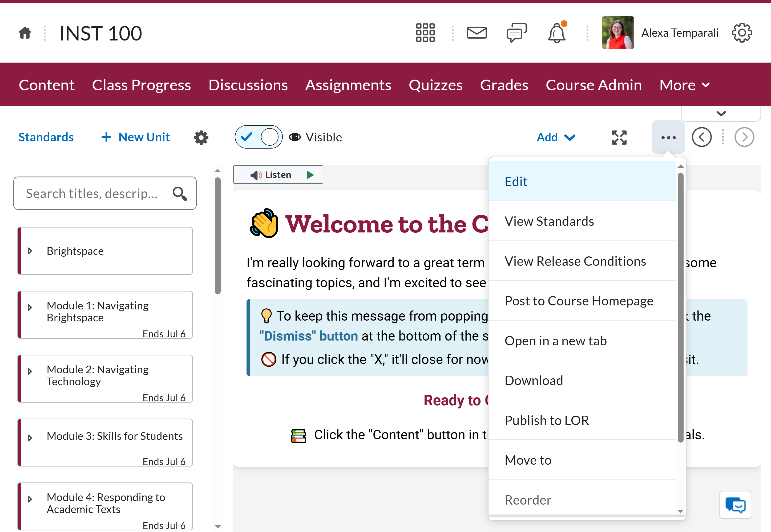Click the Standards link
Image resolution: width=771 pixels, height=532 pixels.
coord(46,137)
